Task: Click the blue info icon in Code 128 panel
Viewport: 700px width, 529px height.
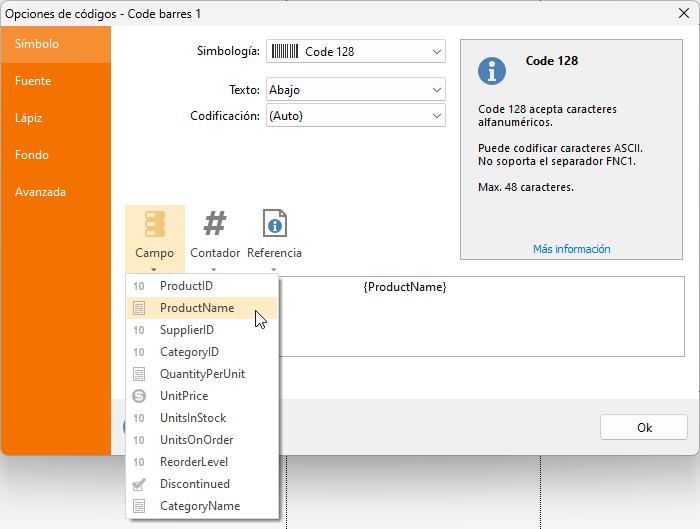Action: (492, 71)
